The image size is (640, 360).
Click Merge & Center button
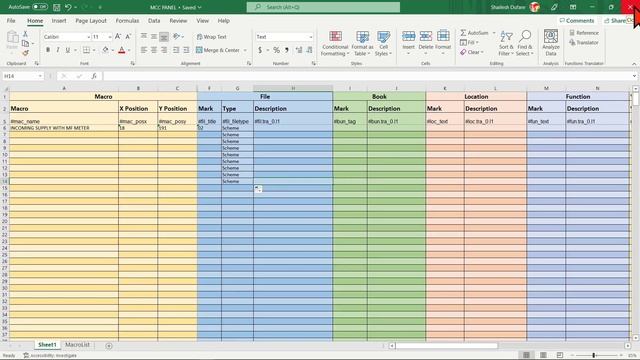coord(218,50)
